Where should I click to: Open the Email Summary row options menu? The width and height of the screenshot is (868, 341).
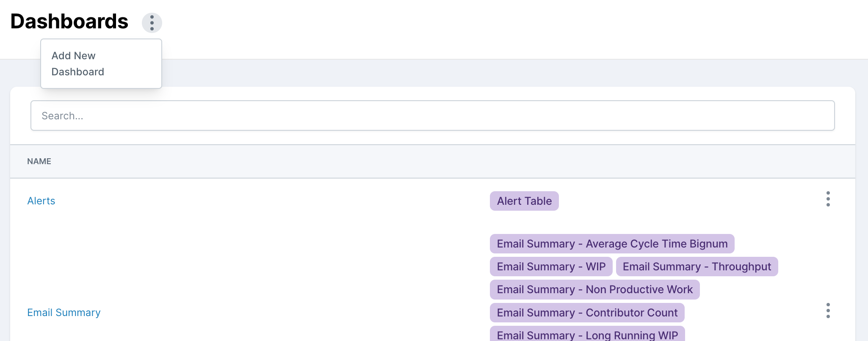tap(828, 311)
